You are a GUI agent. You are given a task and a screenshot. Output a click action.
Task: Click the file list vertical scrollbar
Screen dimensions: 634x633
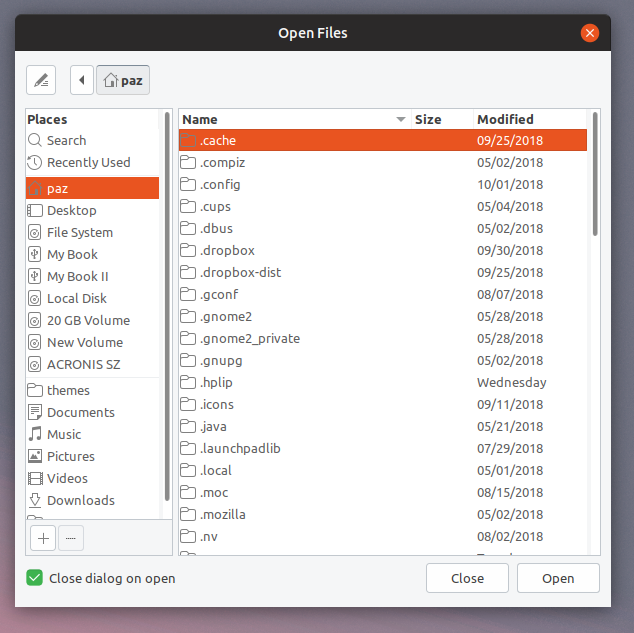(x=595, y=174)
